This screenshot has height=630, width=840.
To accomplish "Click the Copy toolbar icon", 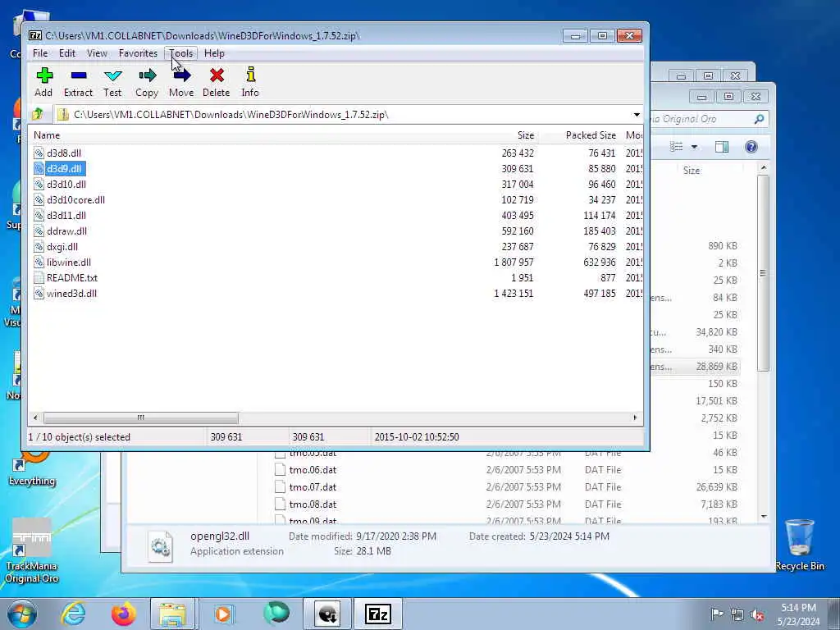I will point(147,82).
